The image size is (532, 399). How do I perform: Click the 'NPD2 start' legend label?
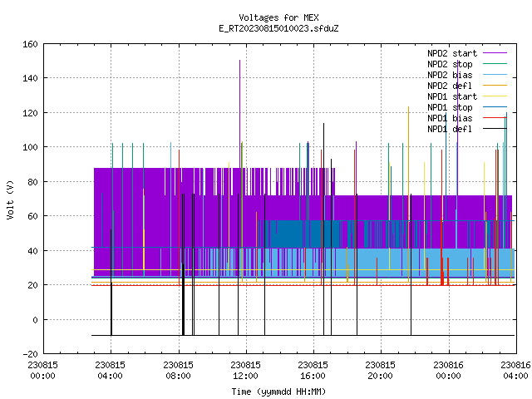452,53
